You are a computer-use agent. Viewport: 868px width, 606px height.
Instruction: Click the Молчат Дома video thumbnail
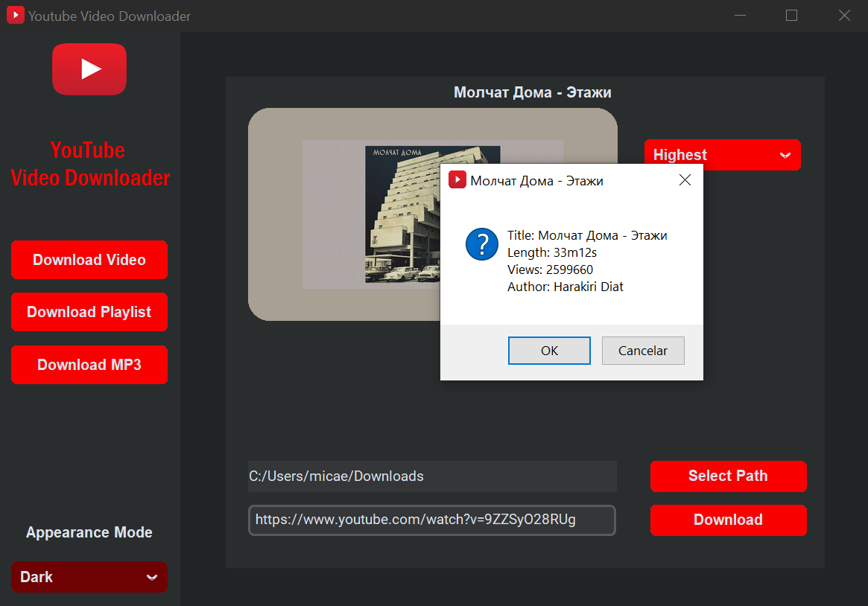(350, 214)
